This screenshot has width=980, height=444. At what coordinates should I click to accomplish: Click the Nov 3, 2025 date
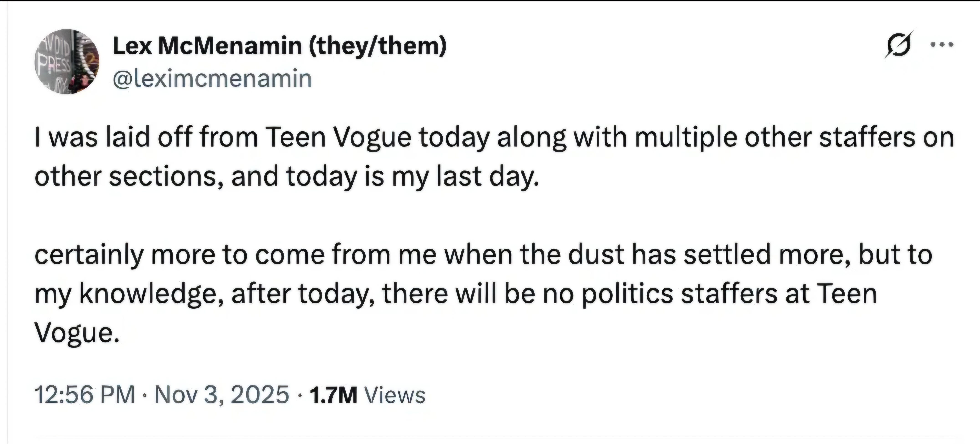pyautogui.click(x=222, y=394)
